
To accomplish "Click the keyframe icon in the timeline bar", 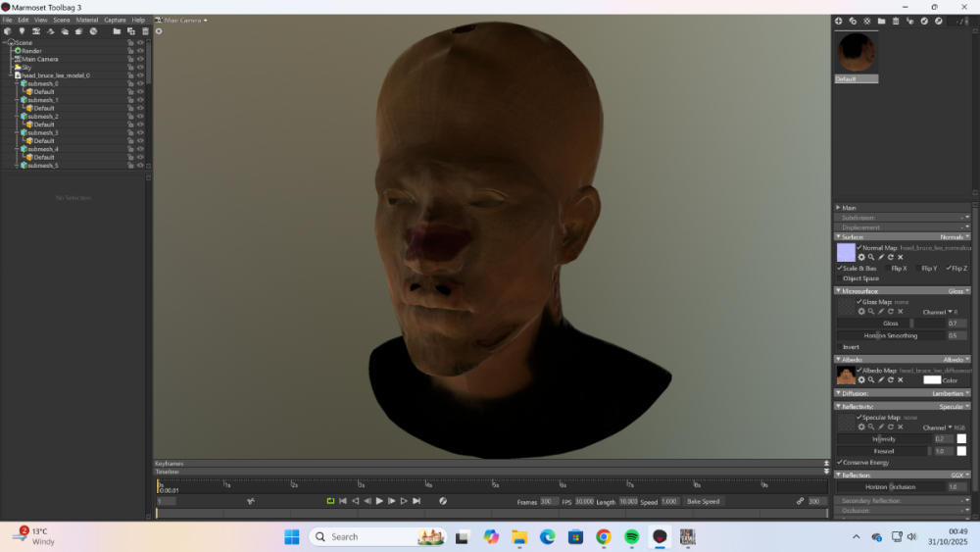I will pyautogui.click(x=251, y=501).
